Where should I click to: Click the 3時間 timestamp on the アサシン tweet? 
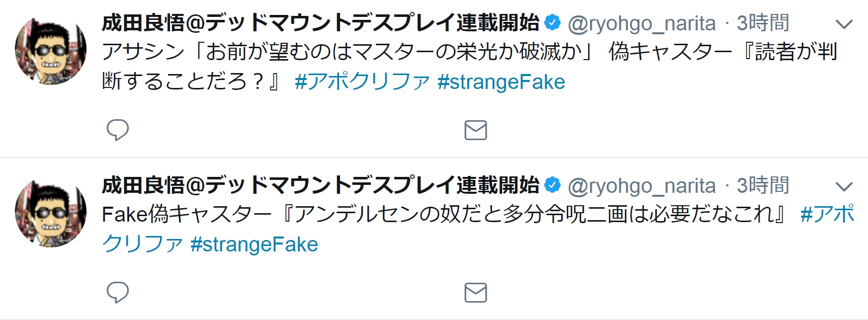click(763, 23)
